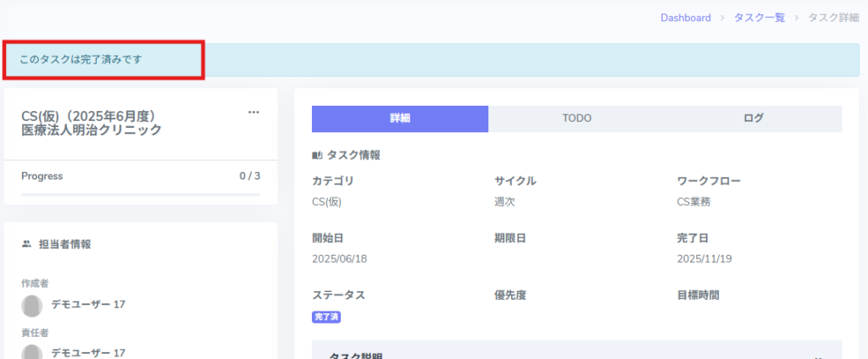This screenshot has width=868, height=359.
Task: Click the 開始日 value 2025/06/18
Action: 339,259
